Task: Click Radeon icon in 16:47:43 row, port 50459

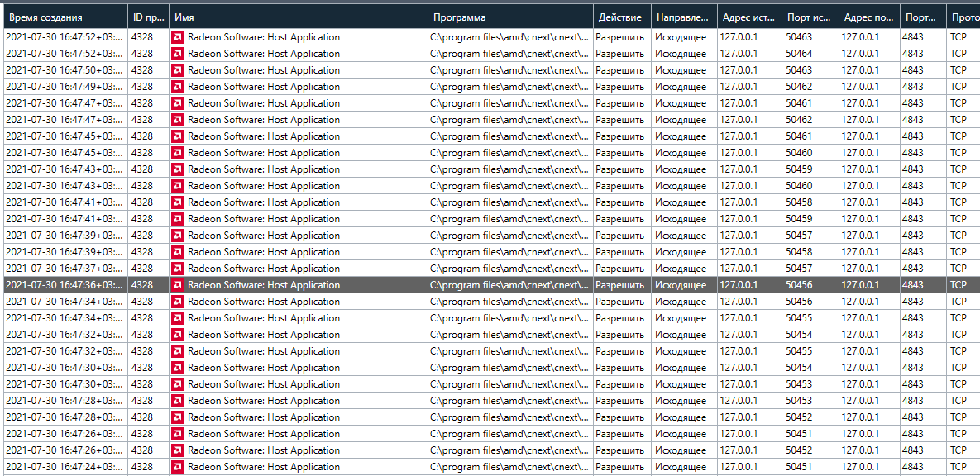Action: (x=178, y=169)
